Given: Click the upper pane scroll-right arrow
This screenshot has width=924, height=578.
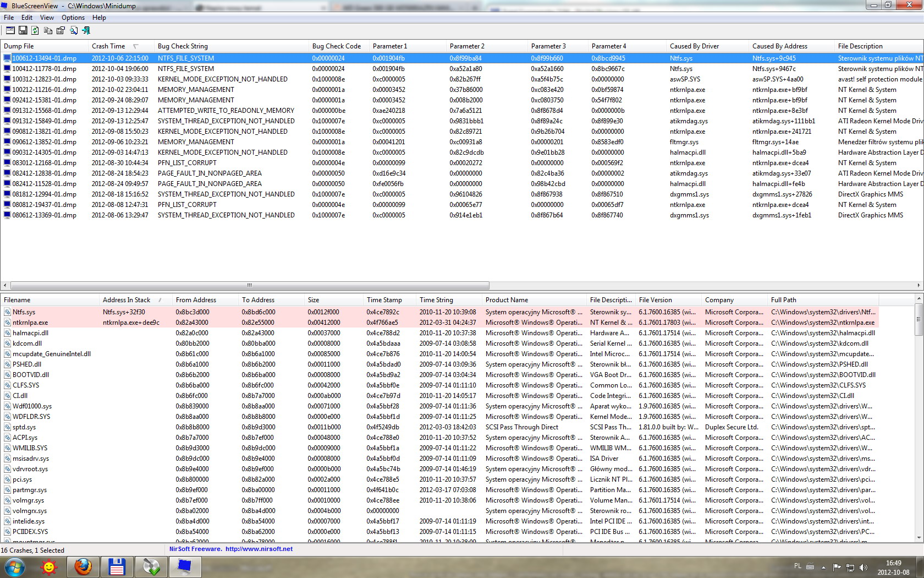Looking at the screenshot, I should coord(919,285).
